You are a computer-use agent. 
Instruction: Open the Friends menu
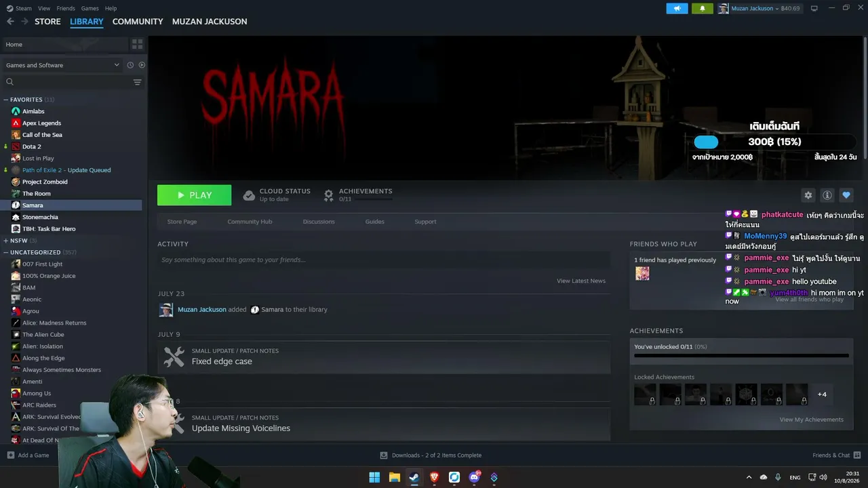coord(66,8)
